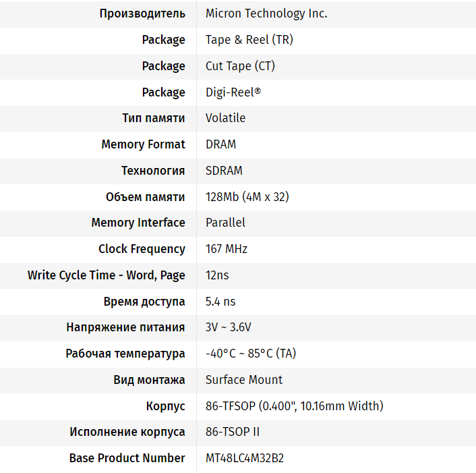Image resolution: width=476 pixels, height=473 pixels.
Task: Click the Volatile memory type value
Action: tap(225, 118)
